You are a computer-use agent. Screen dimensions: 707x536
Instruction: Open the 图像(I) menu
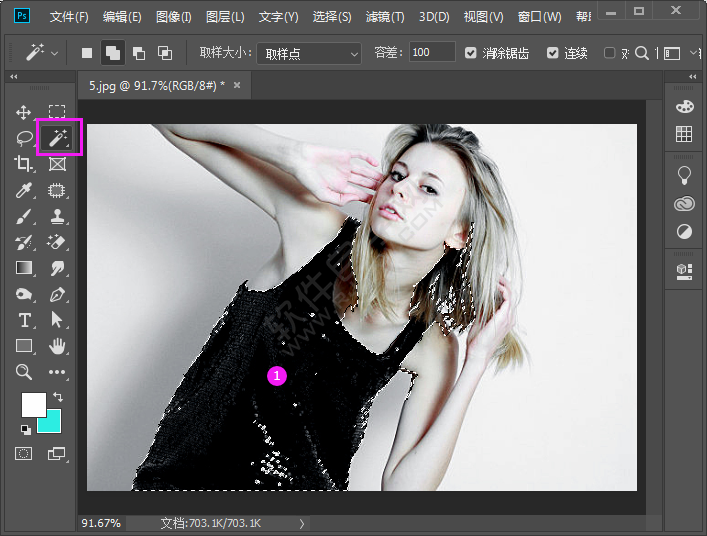[173, 17]
